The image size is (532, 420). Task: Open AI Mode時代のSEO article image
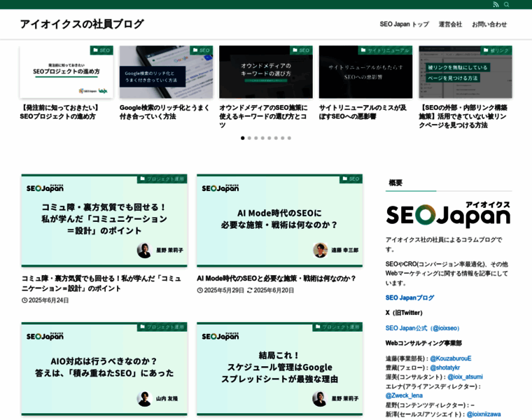[x=279, y=221]
